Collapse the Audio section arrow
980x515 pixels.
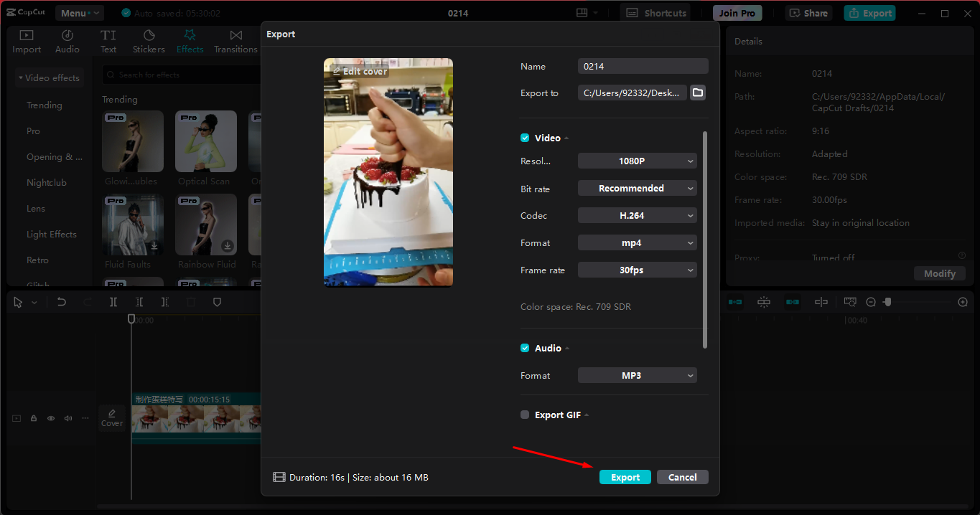click(x=567, y=349)
